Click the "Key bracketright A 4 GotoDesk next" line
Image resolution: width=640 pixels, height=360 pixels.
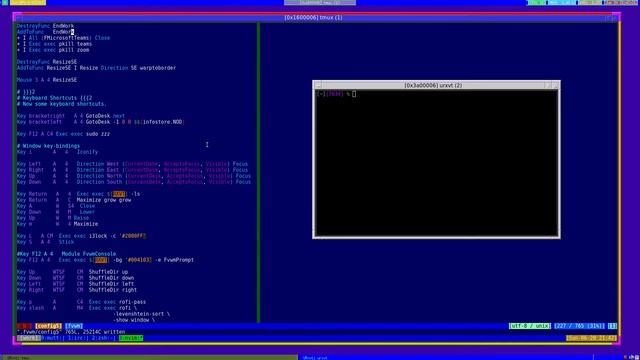(71, 116)
